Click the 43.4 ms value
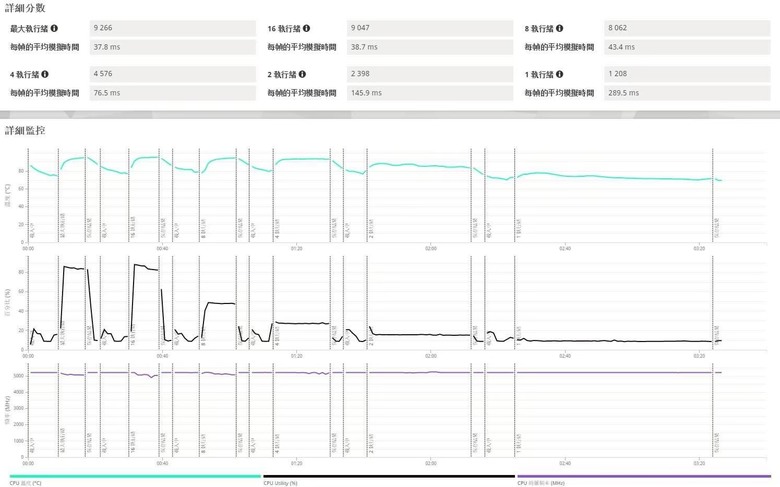The width and height of the screenshot is (780, 487). (687, 47)
